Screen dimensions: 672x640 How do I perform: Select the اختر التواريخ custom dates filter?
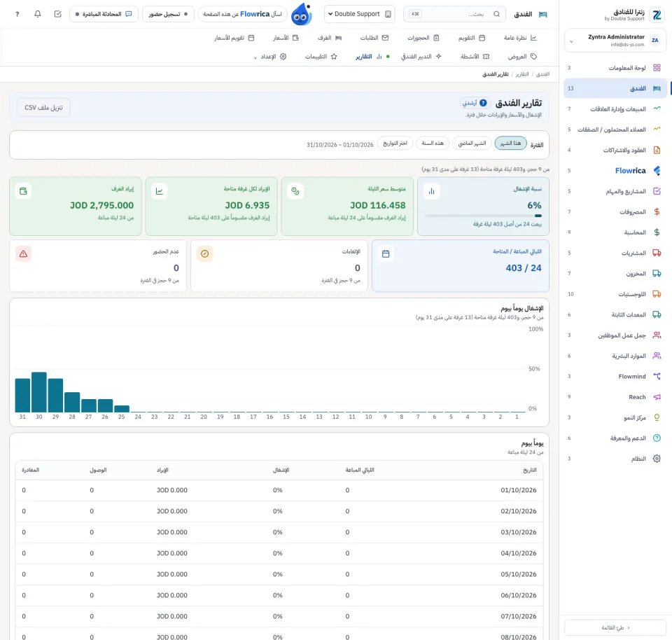[395, 143]
